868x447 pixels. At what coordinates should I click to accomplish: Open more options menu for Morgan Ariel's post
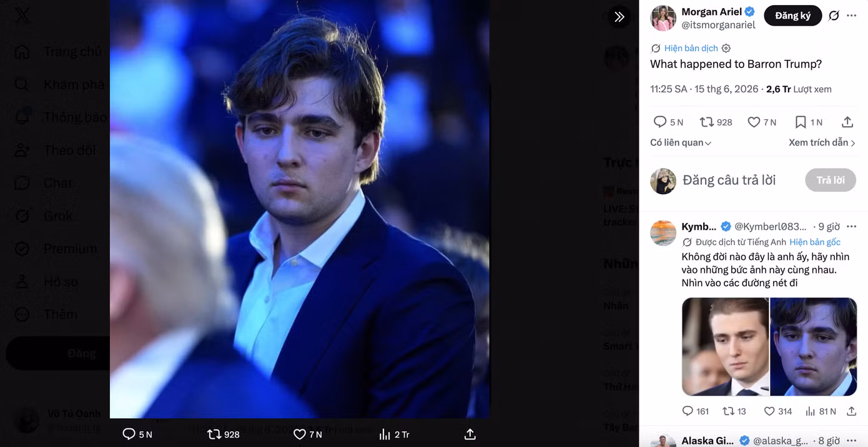click(852, 16)
